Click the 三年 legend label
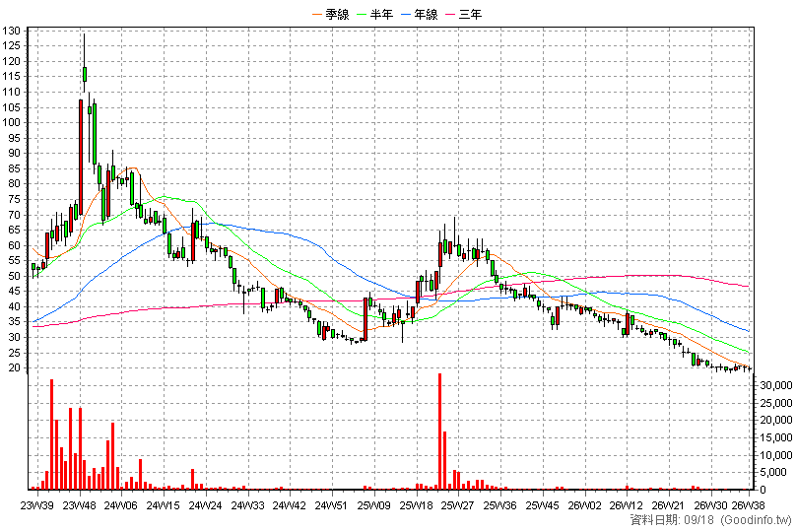Screen dimensions: 796x532 pos(470,14)
